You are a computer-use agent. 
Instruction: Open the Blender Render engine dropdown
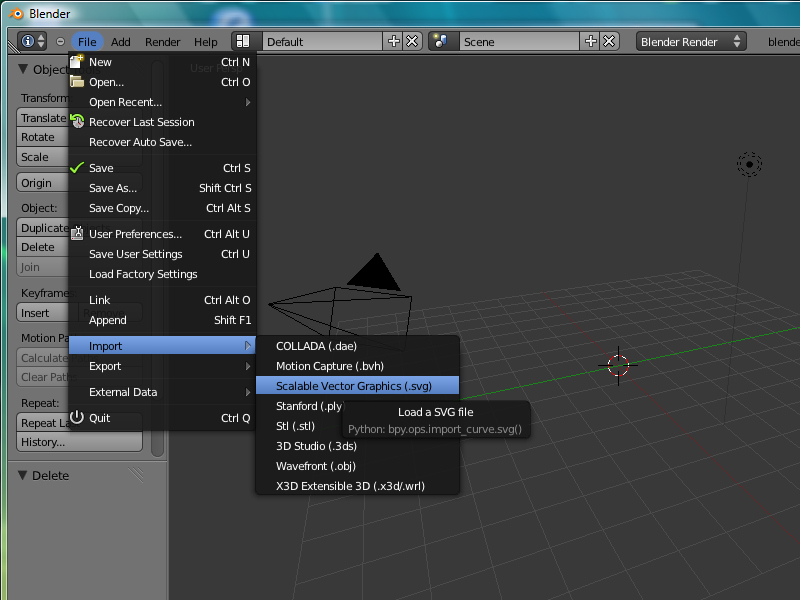(x=691, y=41)
